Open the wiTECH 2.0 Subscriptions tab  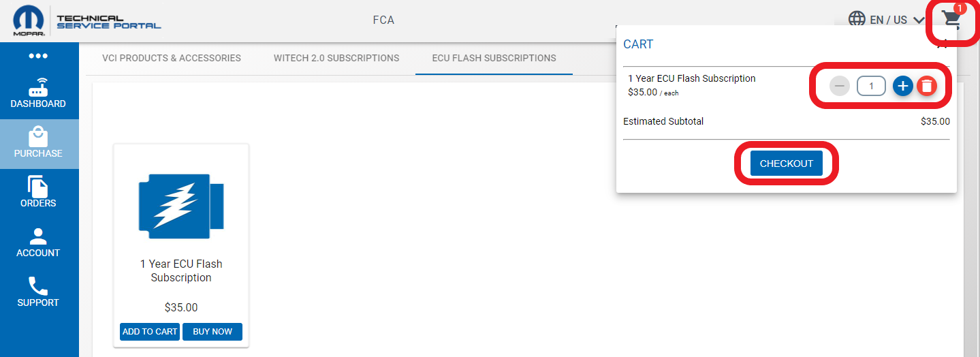click(336, 58)
